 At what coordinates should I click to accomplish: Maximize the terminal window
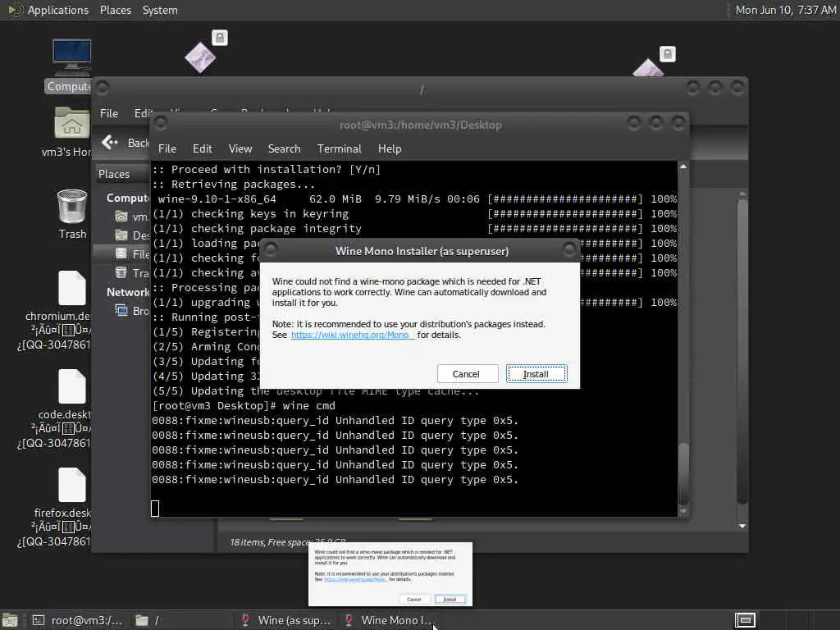coord(655,123)
